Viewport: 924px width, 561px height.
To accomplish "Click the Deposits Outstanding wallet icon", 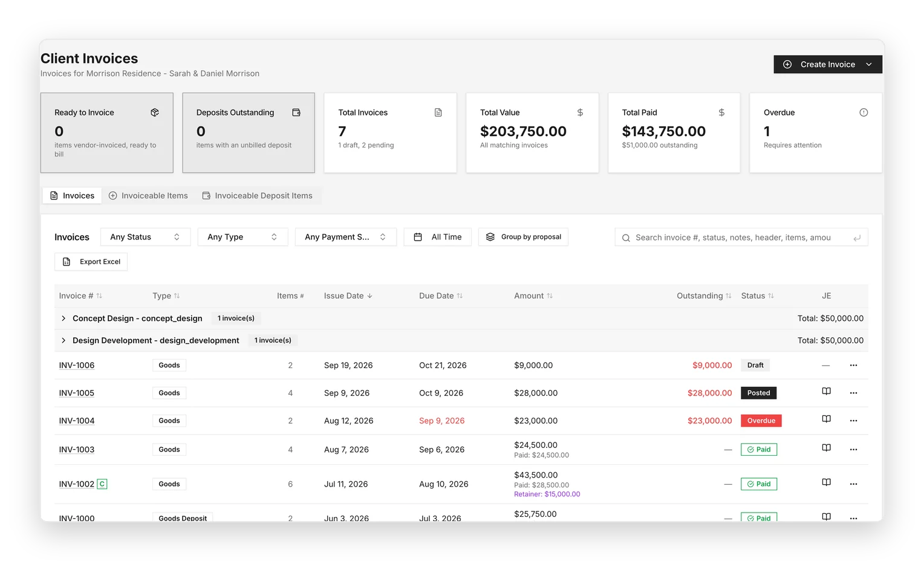I will pos(296,112).
